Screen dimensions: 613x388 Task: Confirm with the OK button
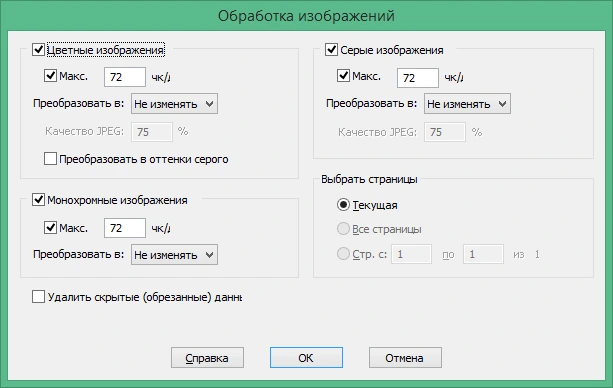point(306,357)
